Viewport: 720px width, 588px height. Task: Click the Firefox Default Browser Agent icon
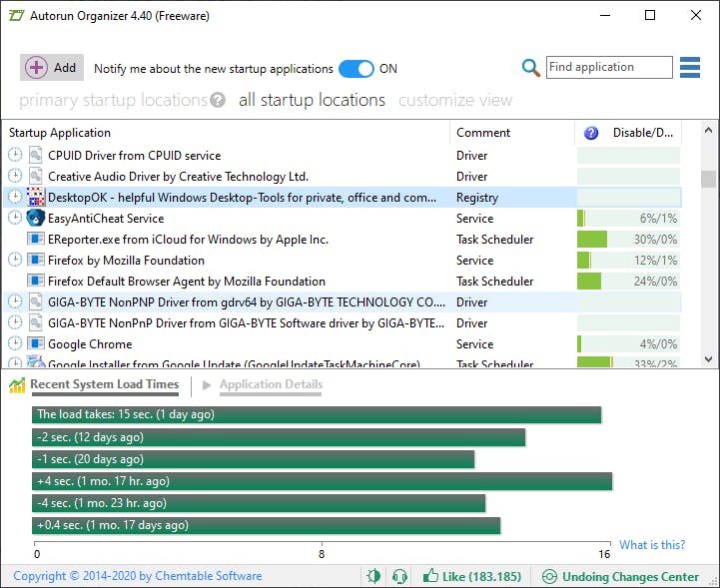(x=36, y=281)
